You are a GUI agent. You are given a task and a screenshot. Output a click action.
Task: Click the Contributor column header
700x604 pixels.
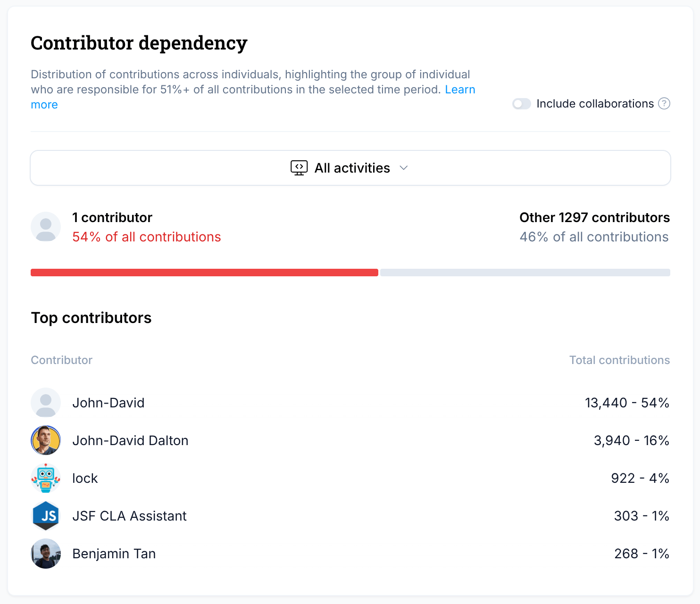tap(62, 360)
